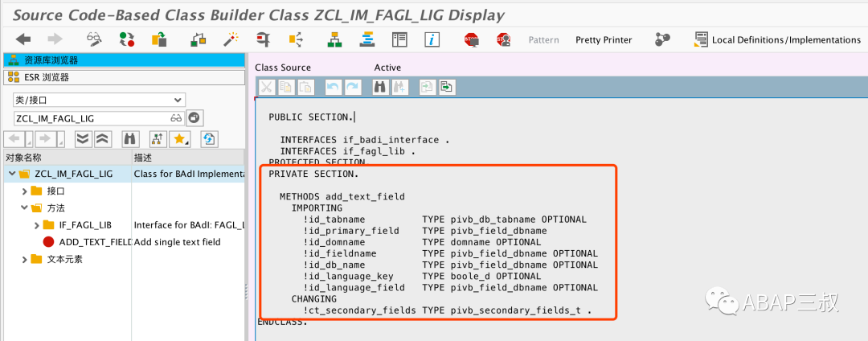
Task: Click the greyed forward arrow in top toolbar
Action: click(x=55, y=39)
